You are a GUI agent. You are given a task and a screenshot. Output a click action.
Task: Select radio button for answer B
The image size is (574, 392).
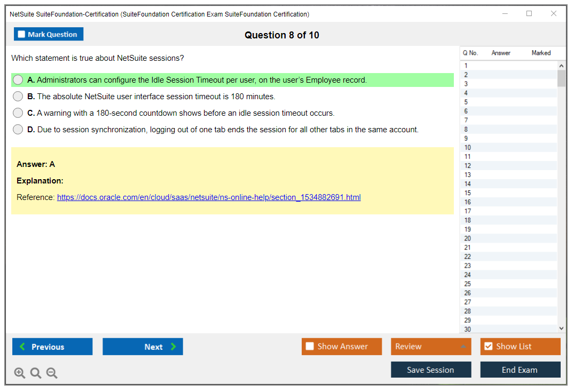[18, 96]
